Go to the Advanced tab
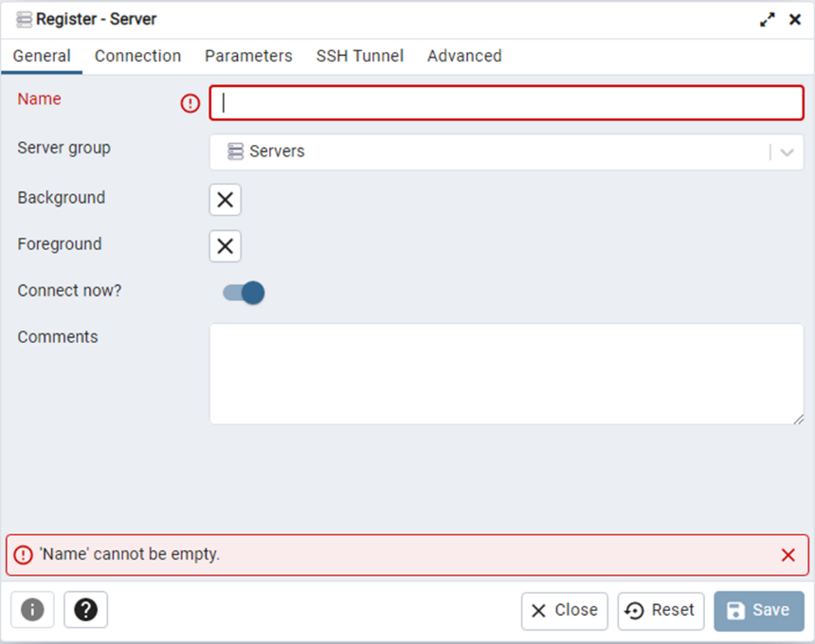The width and height of the screenshot is (815, 644). tap(463, 56)
